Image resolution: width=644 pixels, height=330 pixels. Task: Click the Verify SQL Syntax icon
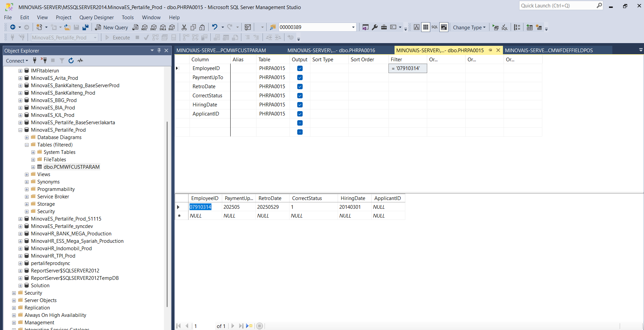pyautogui.click(x=504, y=27)
